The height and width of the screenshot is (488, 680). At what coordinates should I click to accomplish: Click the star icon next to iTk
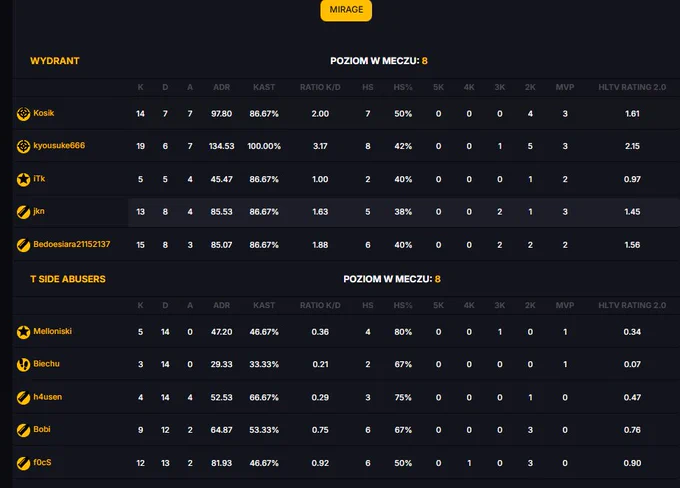[23, 179]
